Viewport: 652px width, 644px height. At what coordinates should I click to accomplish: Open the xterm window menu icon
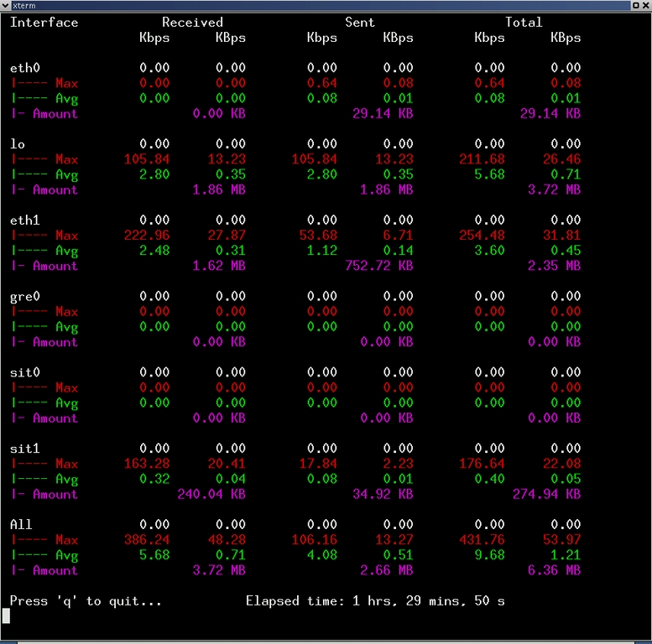(x=6, y=5)
